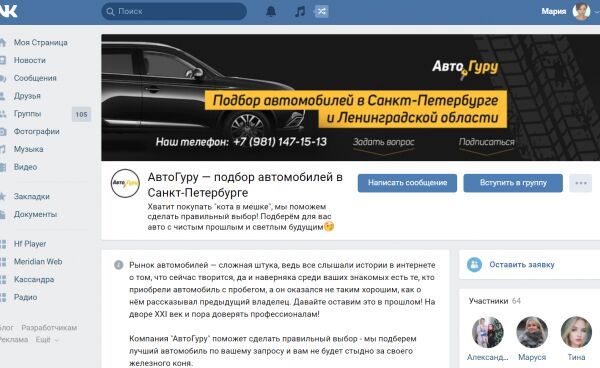Open Группы in the sidebar
Viewport: 600px width, 368px height.
[28, 114]
